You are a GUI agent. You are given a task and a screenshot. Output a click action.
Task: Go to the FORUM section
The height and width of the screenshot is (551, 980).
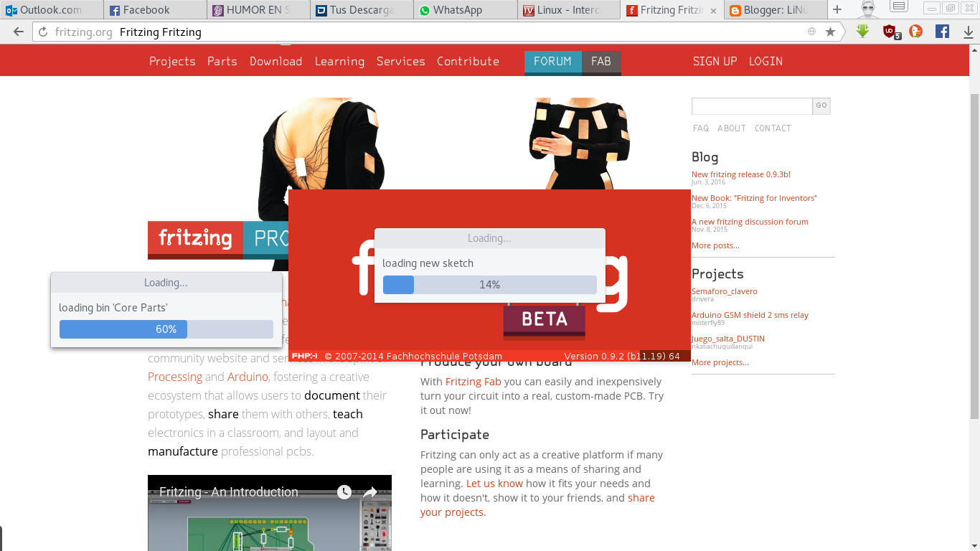click(x=552, y=62)
